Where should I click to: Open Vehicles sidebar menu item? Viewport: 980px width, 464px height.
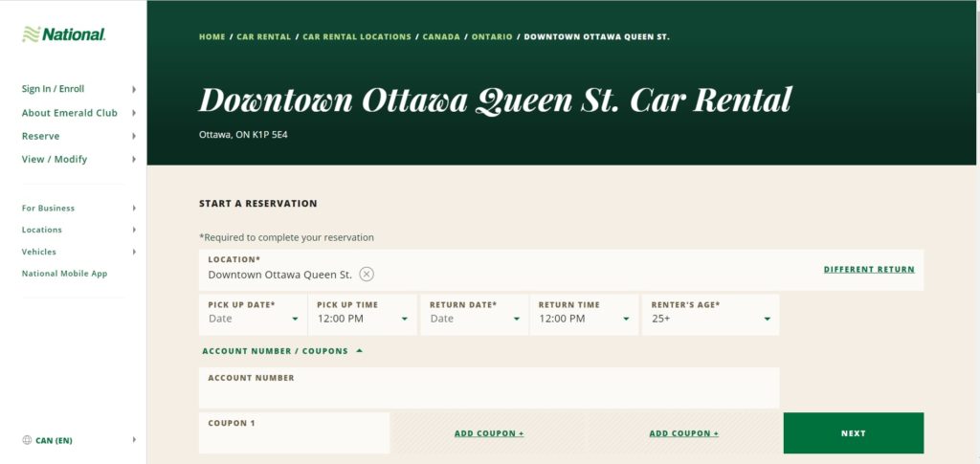[38, 252]
